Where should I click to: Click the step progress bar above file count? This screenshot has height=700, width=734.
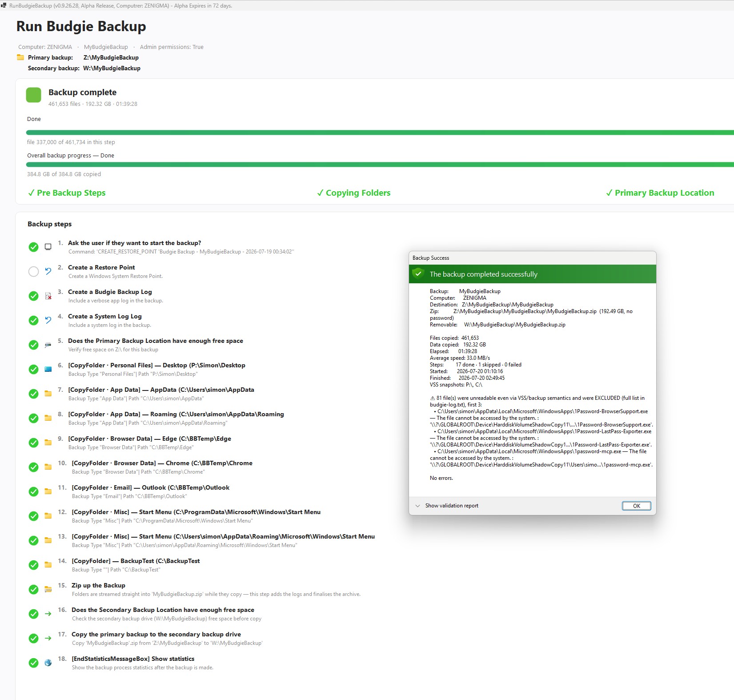[380, 133]
